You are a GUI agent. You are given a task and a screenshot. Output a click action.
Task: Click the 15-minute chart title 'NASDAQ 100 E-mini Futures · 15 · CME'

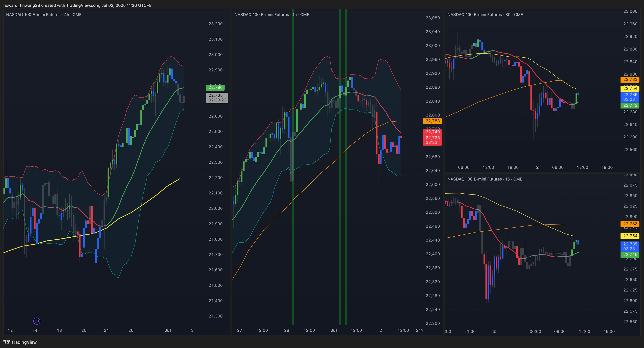[x=485, y=179]
